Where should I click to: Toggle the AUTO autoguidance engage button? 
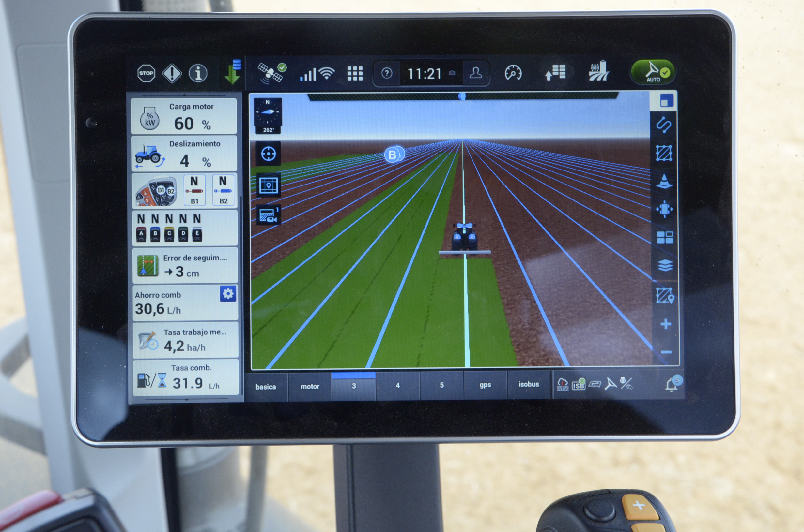coord(653,72)
